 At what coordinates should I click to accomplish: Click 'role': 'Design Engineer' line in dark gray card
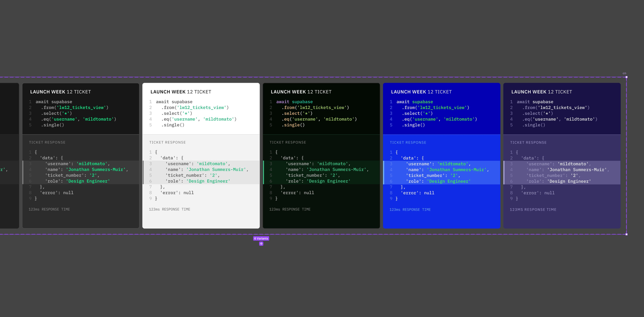(x=77, y=181)
